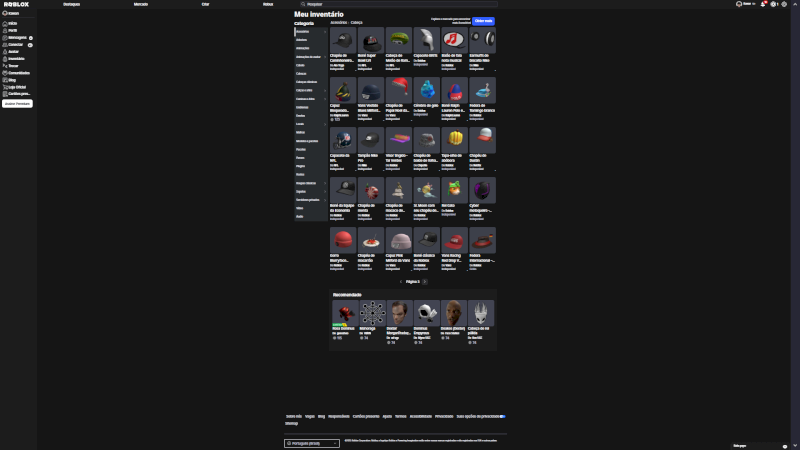Select the Emblemas category
This screenshot has width=800, height=450.
click(302, 107)
